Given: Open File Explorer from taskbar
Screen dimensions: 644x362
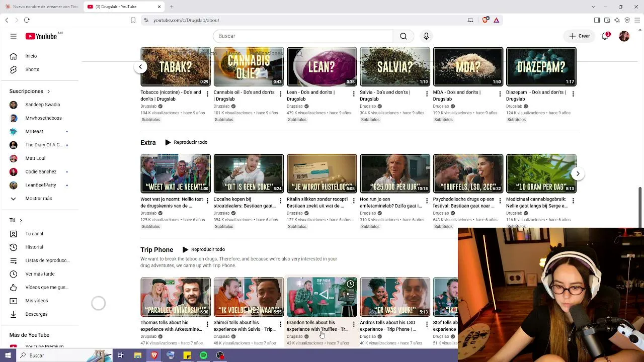Looking at the screenshot, I should click(137, 355).
